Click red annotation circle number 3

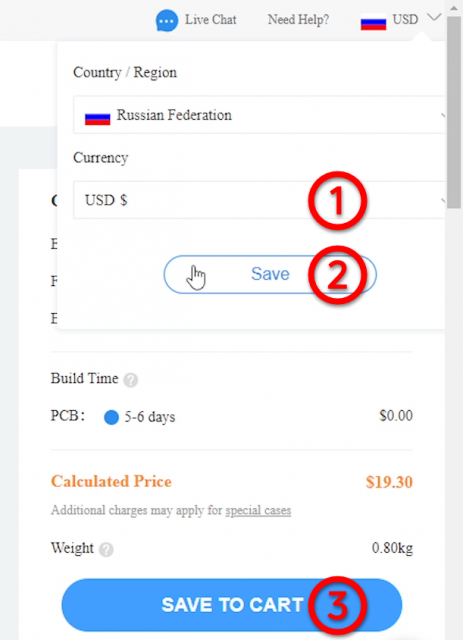337,605
